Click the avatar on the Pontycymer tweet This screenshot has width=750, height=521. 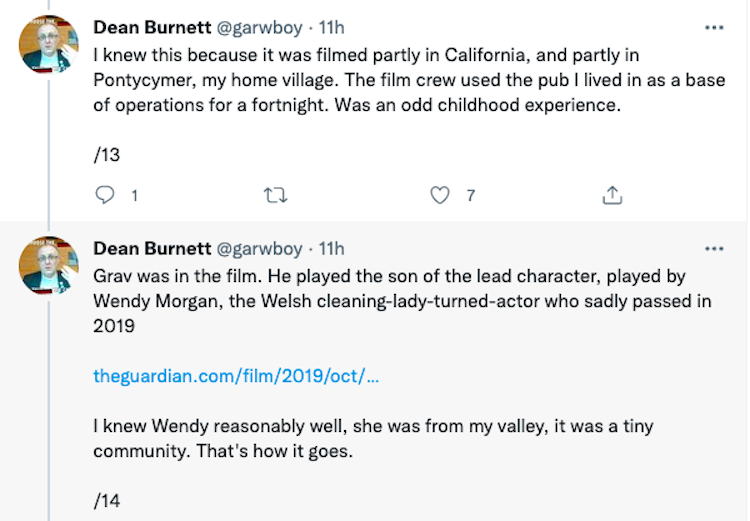coord(49,43)
